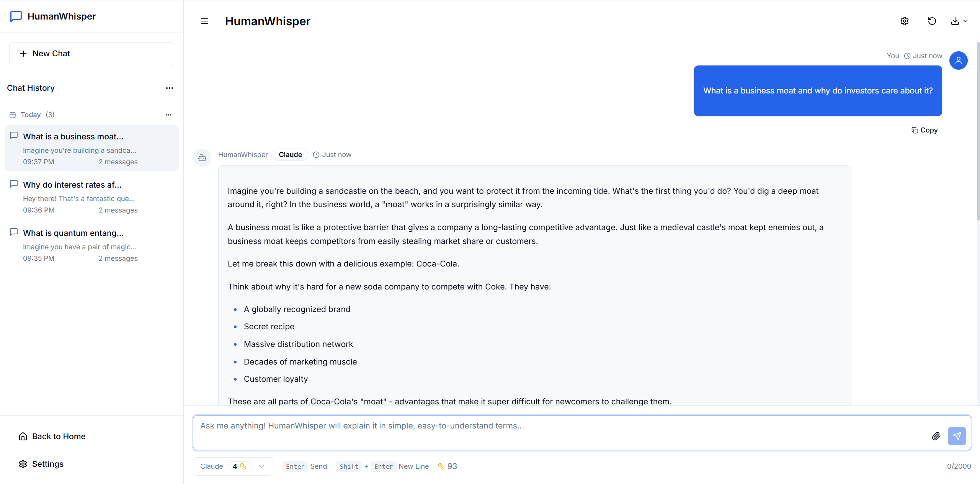980x484 pixels.
Task: Click the paperclip attach file icon
Action: point(936,436)
